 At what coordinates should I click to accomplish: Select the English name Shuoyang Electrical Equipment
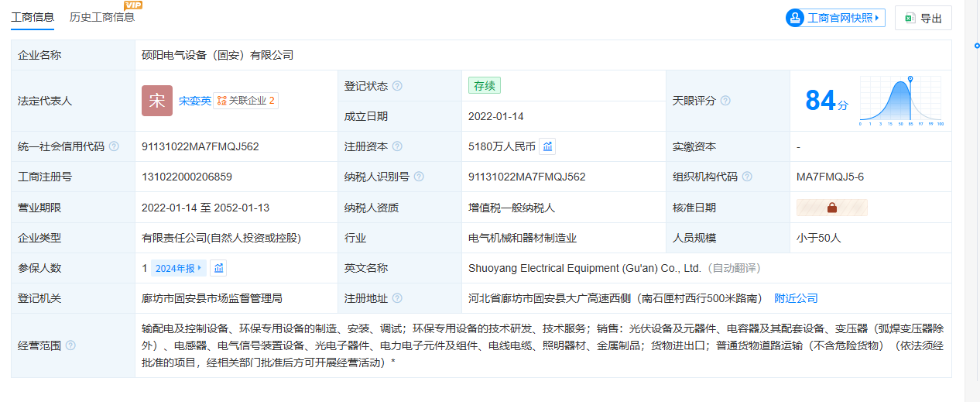[543, 268]
